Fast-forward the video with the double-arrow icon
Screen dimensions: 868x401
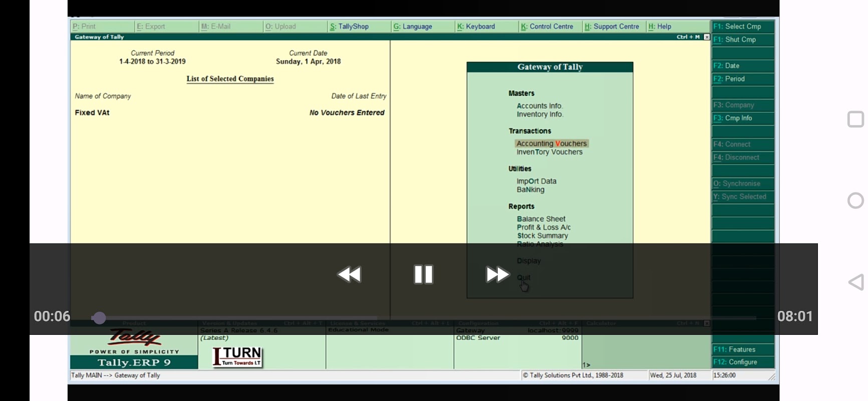(x=497, y=275)
